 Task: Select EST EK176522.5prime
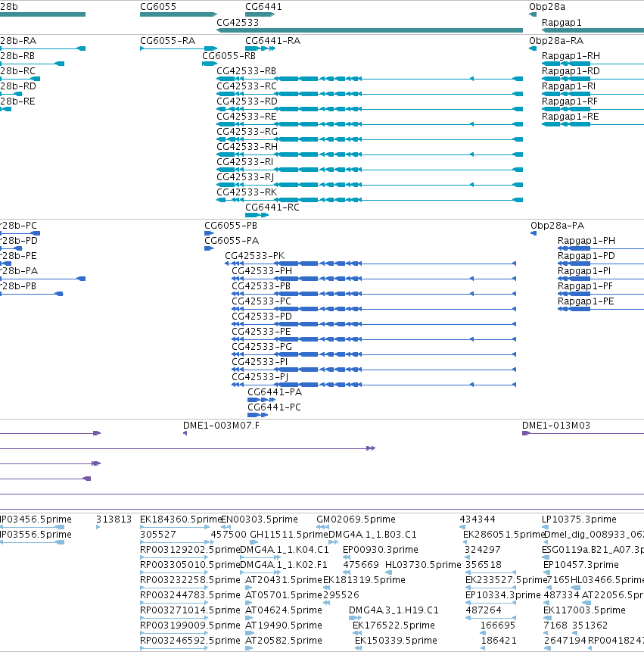394,625
